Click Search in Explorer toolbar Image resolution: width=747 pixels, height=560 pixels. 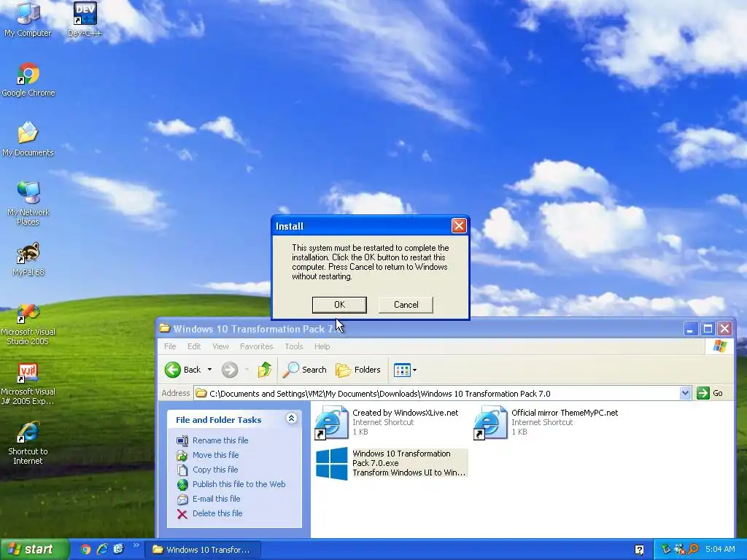point(305,370)
